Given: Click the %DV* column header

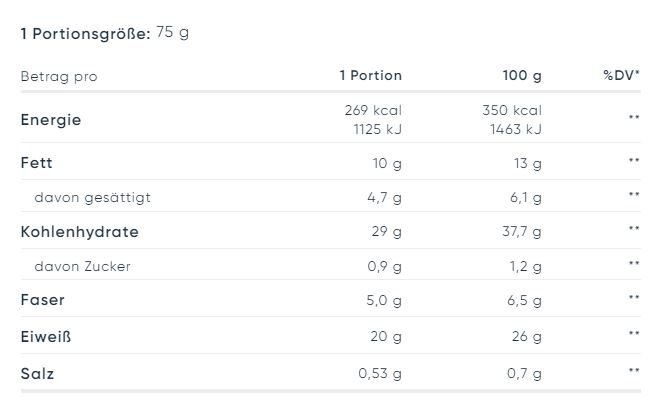Looking at the screenshot, I should [621, 75].
